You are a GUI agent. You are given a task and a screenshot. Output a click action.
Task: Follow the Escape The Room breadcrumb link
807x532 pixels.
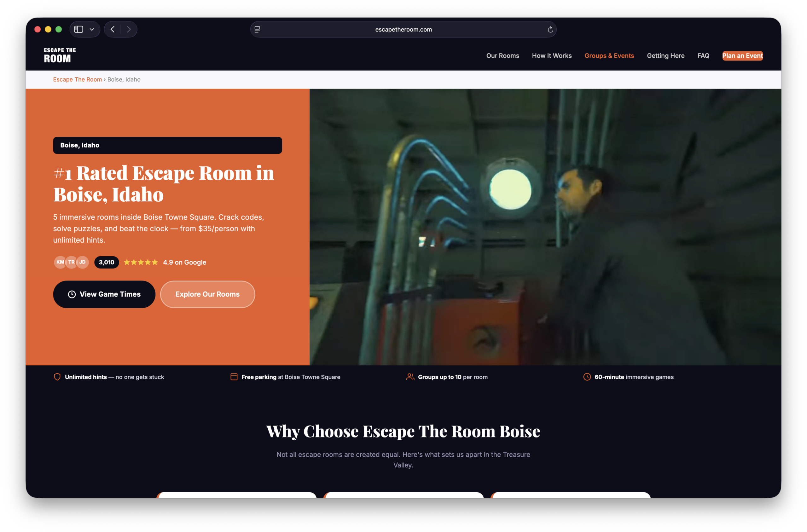(77, 79)
